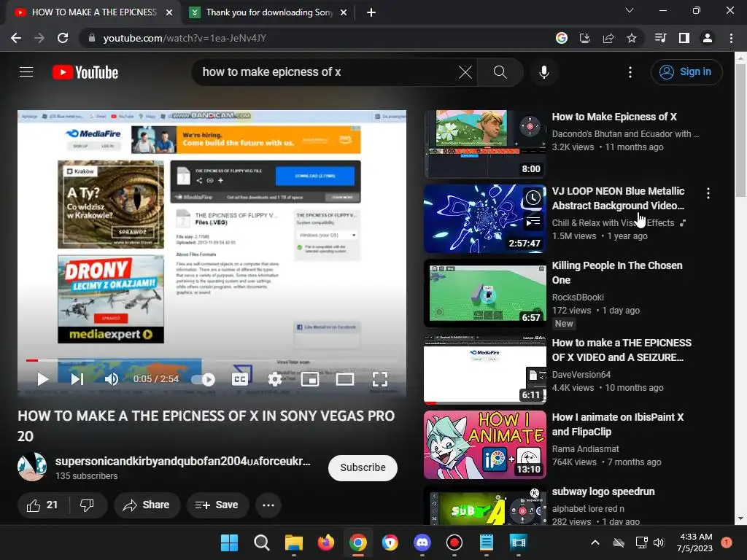Open the clock showing 4:33 AM
747x560 pixels.
(x=694, y=542)
